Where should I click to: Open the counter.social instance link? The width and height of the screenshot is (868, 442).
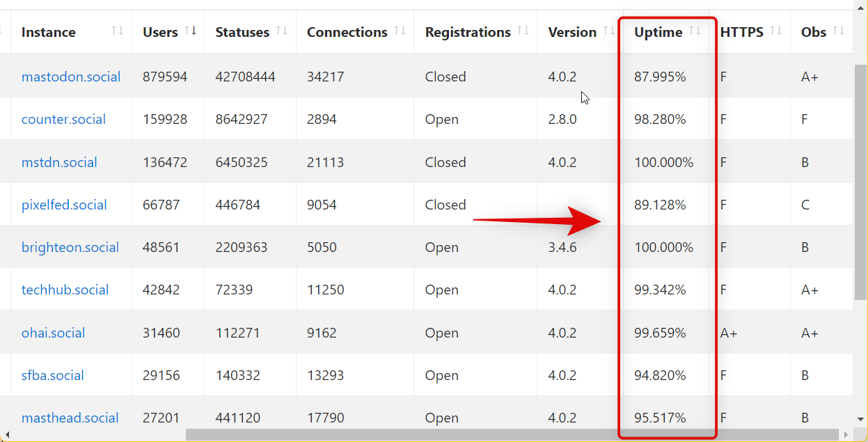coord(63,119)
